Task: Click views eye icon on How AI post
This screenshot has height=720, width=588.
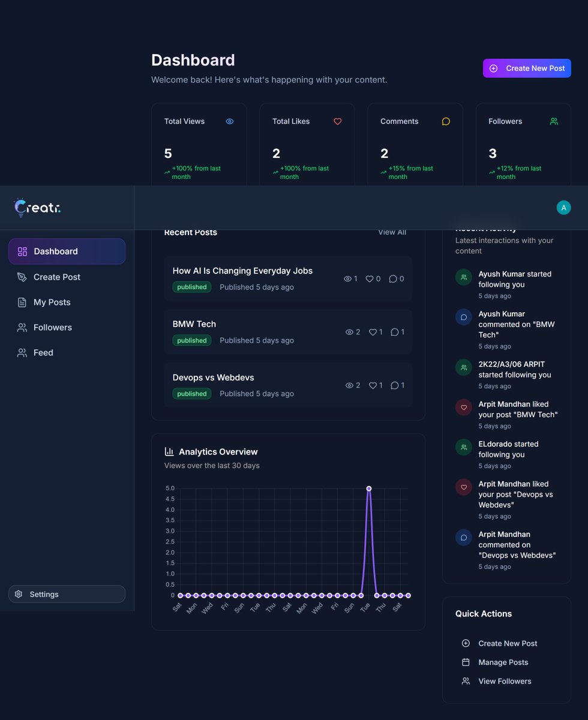Action: pos(347,278)
